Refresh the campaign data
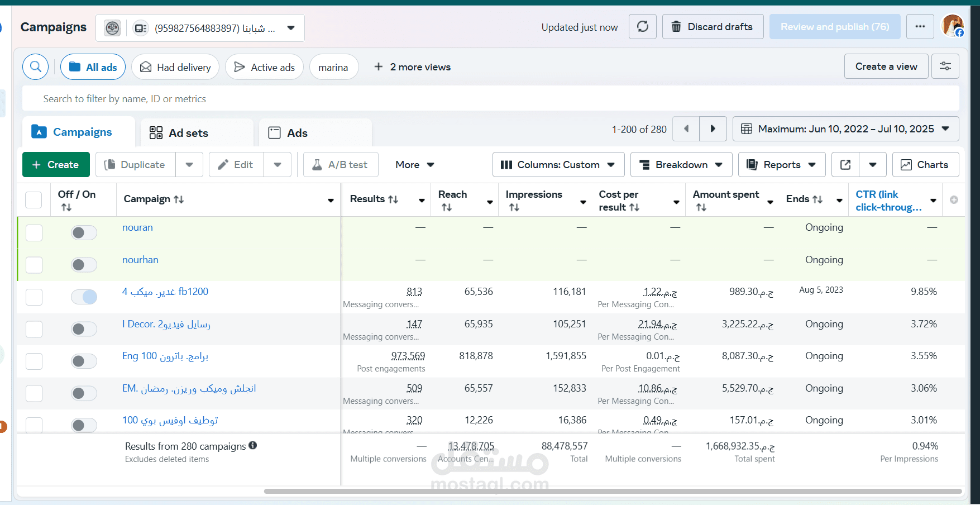 (x=643, y=27)
